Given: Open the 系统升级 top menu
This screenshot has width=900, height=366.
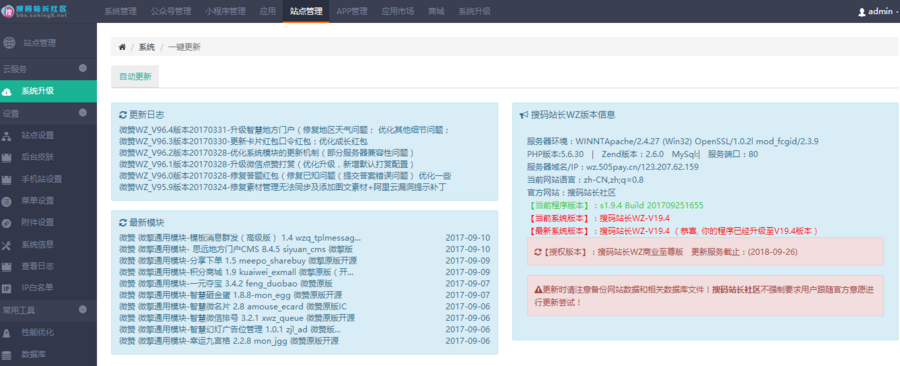Looking at the screenshot, I should [x=475, y=11].
